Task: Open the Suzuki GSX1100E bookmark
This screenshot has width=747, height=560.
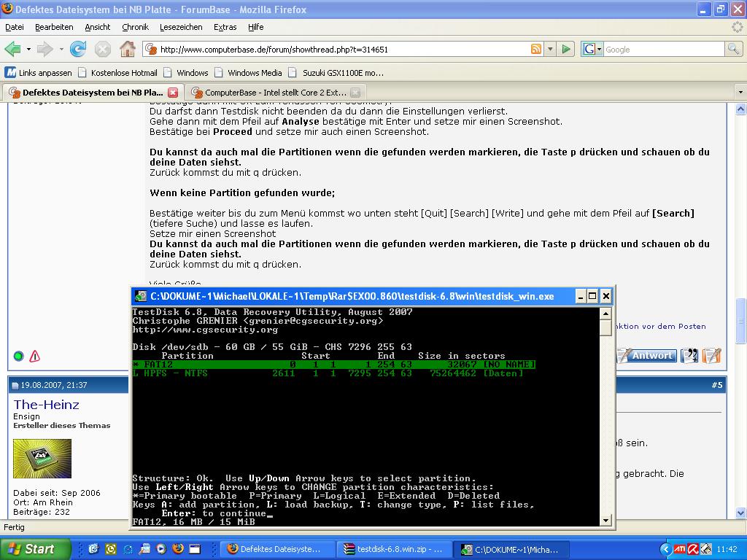Action: 337,73
